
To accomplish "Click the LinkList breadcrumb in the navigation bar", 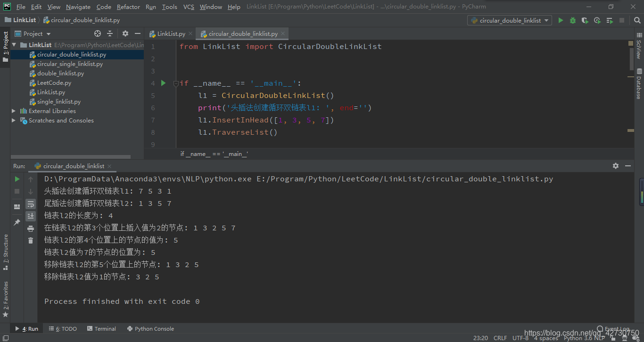I will point(20,20).
